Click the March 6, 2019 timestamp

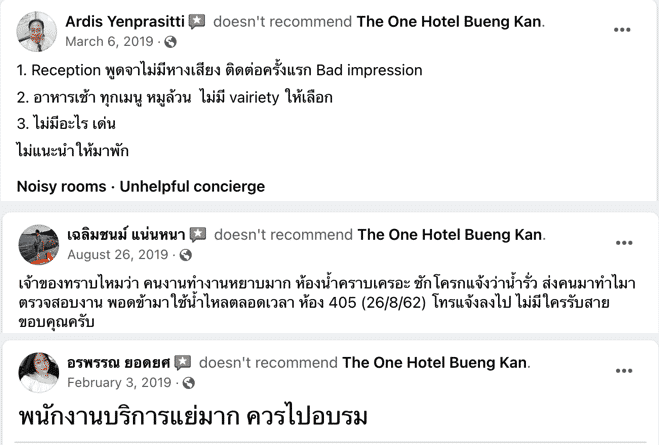111,42
